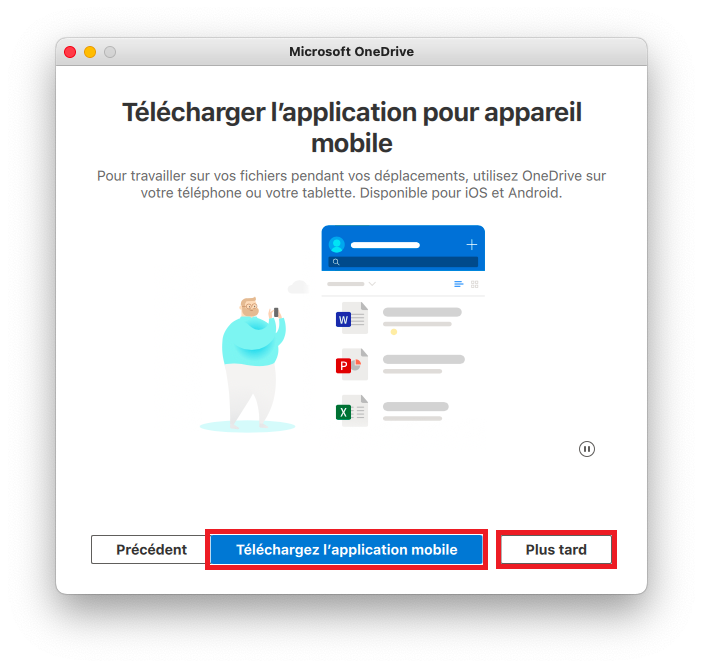Click Téléchargez l'application mobile button

pyautogui.click(x=347, y=550)
